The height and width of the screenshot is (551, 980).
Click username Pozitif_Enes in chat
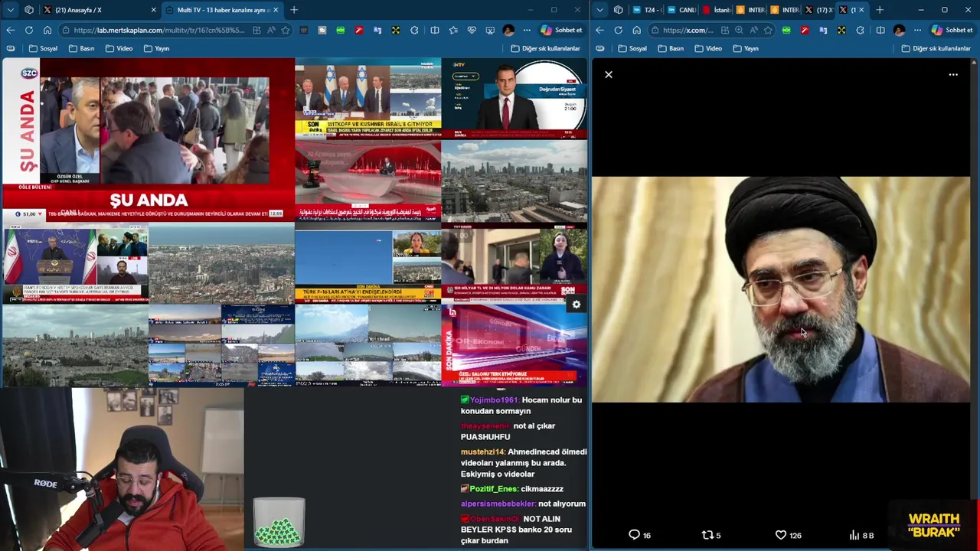coord(493,488)
